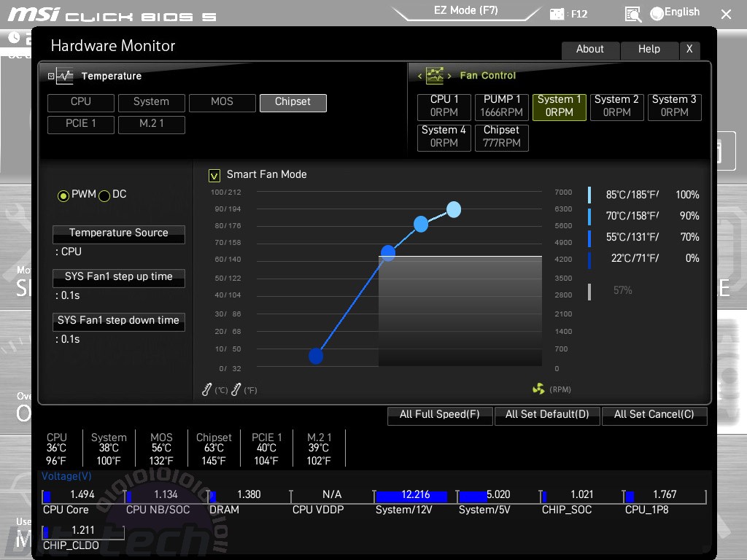Click the CPU NB/SOC voltage value 1.134
This screenshot has width=747, height=560.
click(166, 495)
